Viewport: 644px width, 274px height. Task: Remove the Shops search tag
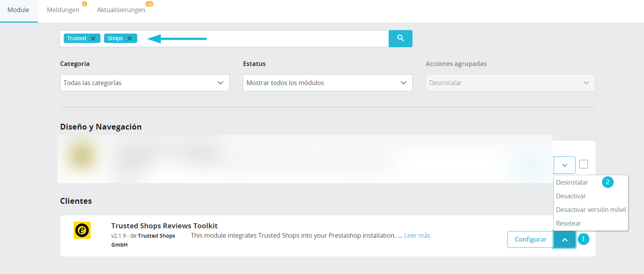pos(130,38)
